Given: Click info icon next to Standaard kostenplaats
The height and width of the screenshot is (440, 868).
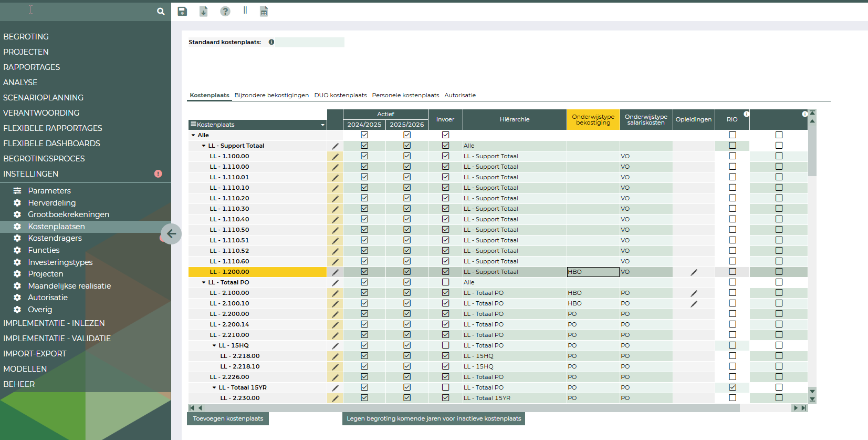Looking at the screenshot, I should coord(271,42).
